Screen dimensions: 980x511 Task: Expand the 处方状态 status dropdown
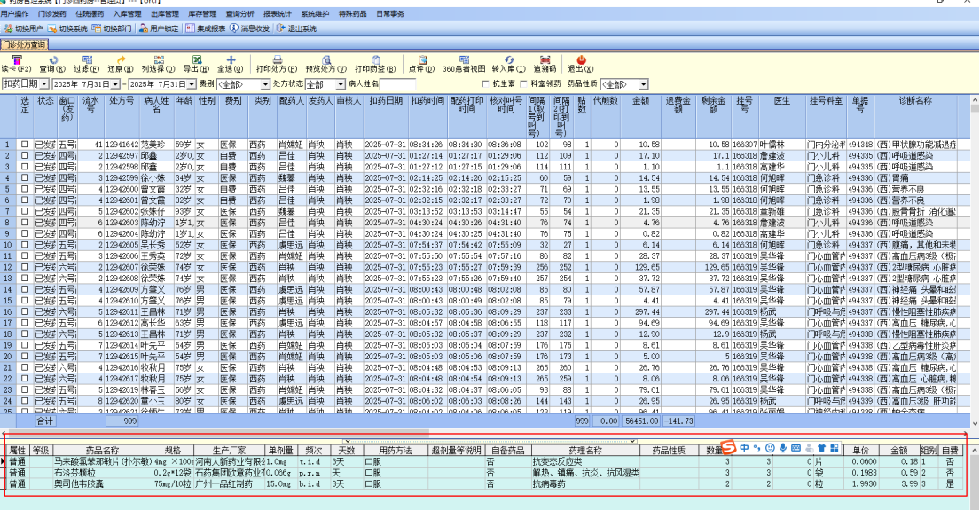341,84
